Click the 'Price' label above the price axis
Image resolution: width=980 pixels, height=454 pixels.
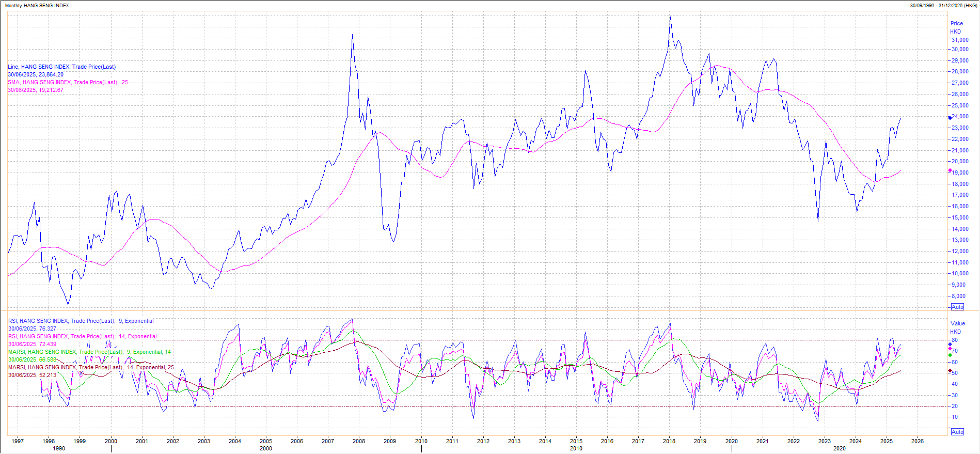(956, 23)
